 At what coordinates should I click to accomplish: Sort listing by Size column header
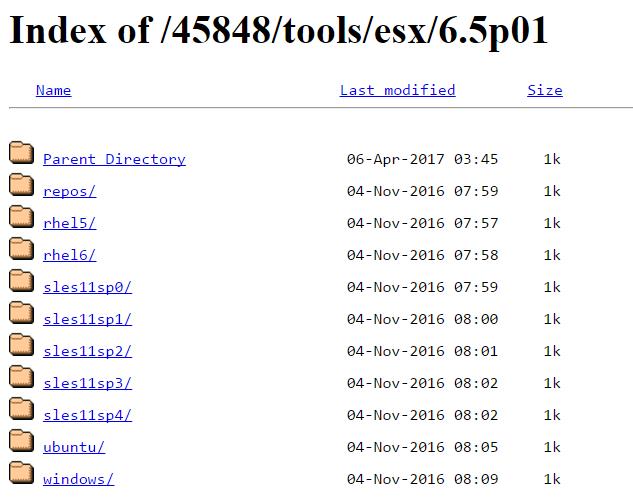[x=544, y=90]
